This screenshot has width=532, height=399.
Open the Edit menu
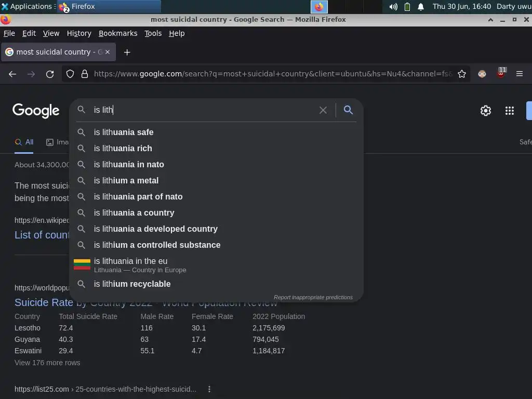pos(29,33)
